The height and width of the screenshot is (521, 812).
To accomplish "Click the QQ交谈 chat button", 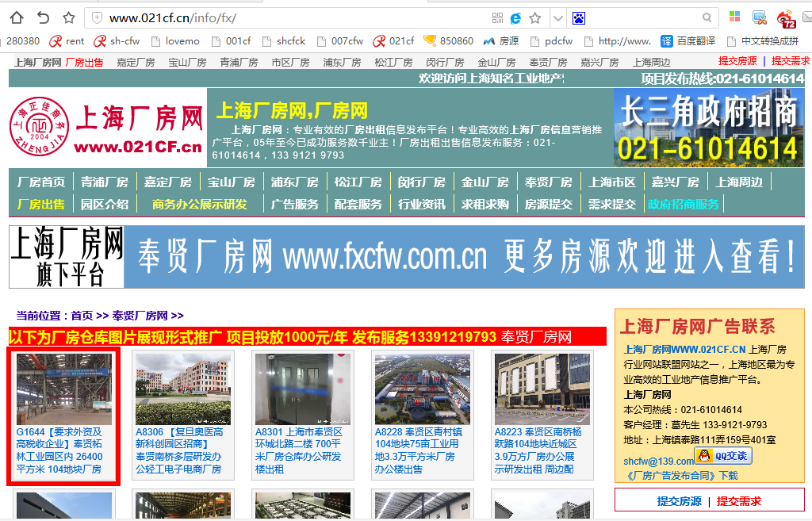I will [x=723, y=456].
